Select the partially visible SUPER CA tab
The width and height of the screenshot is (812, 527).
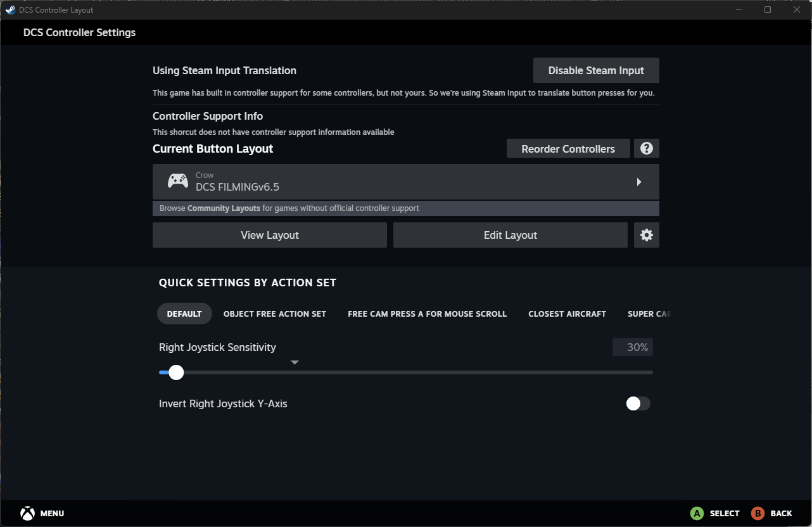649,314
